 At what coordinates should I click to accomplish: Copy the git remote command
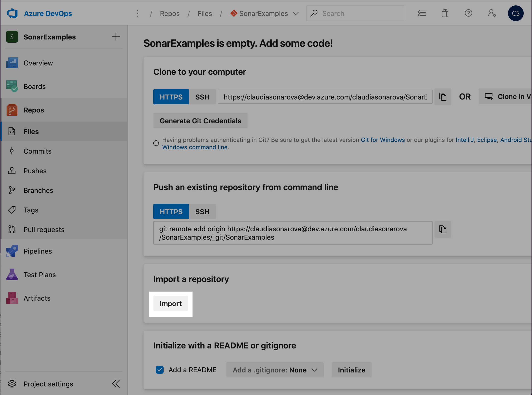[443, 230]
